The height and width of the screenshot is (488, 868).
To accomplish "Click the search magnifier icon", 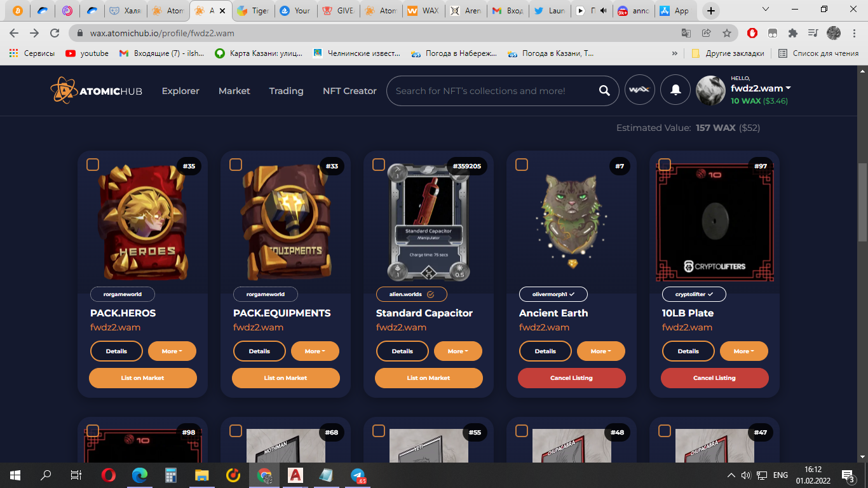I will [604, 91].
